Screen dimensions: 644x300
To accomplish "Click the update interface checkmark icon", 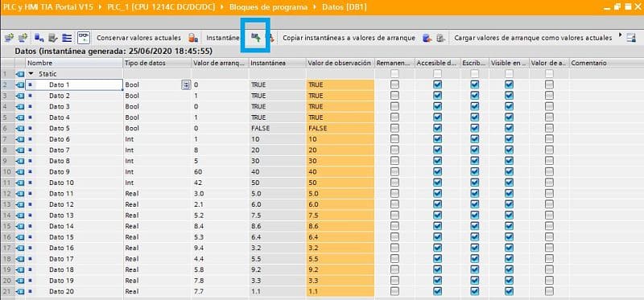I will (53, 38).
